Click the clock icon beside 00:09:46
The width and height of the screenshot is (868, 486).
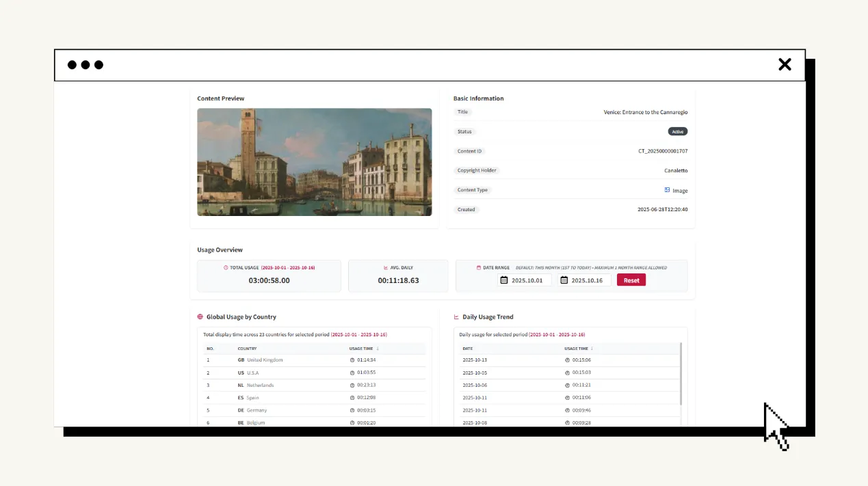click(567, 410)
